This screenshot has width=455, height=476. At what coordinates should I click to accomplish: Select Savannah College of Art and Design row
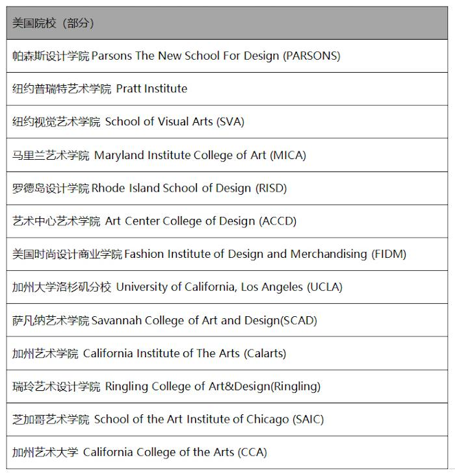coord(227,320)
